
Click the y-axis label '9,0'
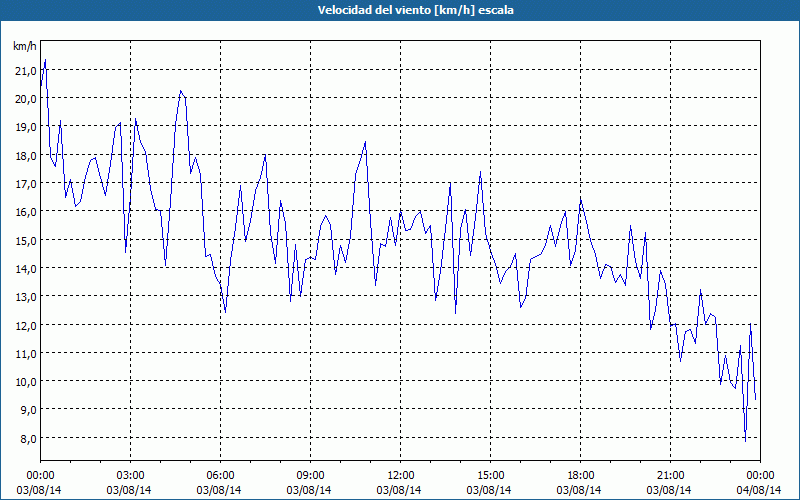28,410
